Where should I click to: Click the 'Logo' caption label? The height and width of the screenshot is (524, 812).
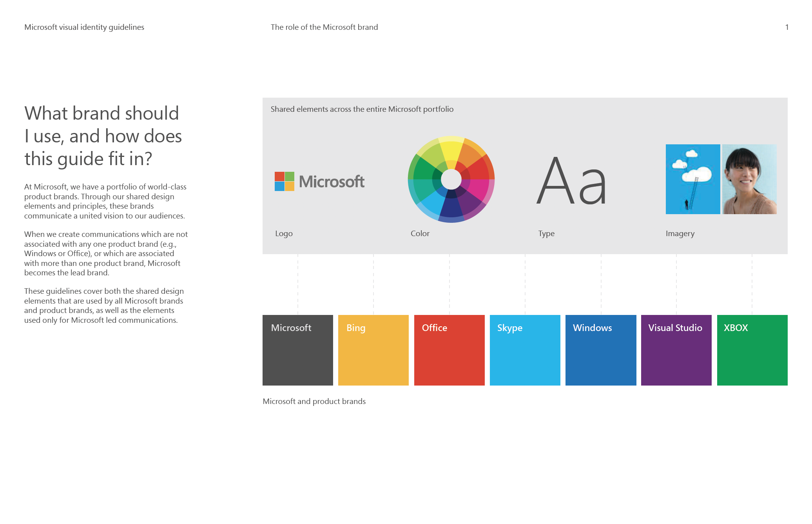(284, 234)
